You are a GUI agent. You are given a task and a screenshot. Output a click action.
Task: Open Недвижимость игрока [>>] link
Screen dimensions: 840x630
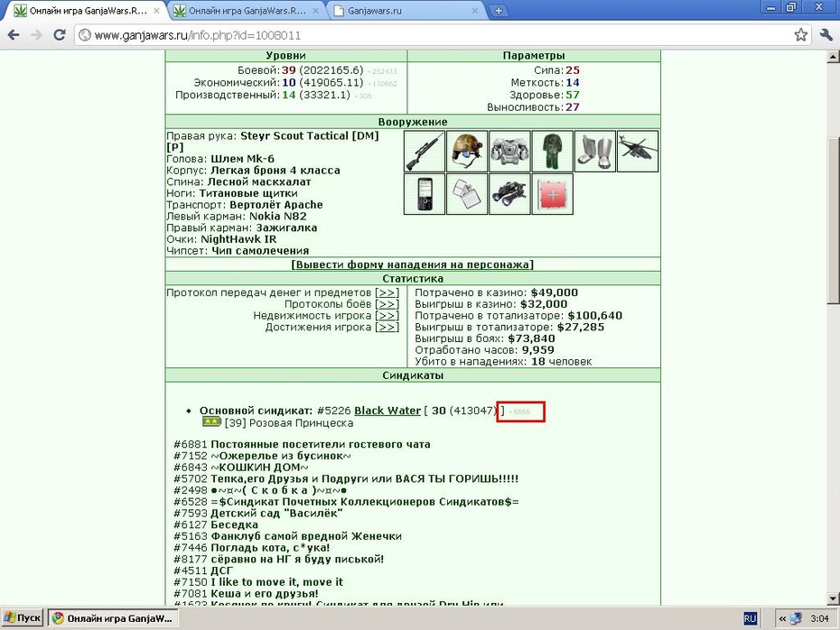(387, 316)
